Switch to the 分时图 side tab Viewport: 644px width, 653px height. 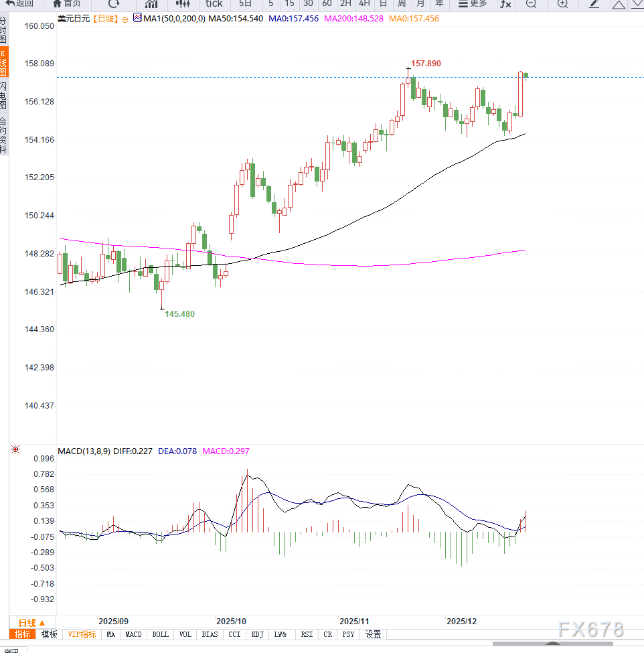[x=4, y=31]
